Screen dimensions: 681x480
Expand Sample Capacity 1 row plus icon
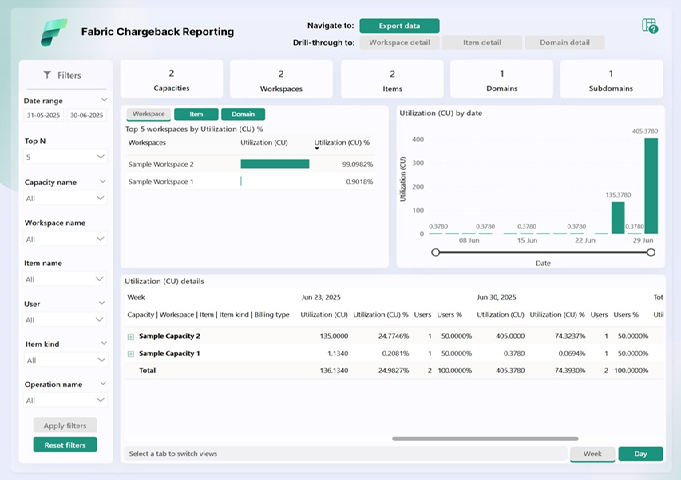tap(130, 353)
